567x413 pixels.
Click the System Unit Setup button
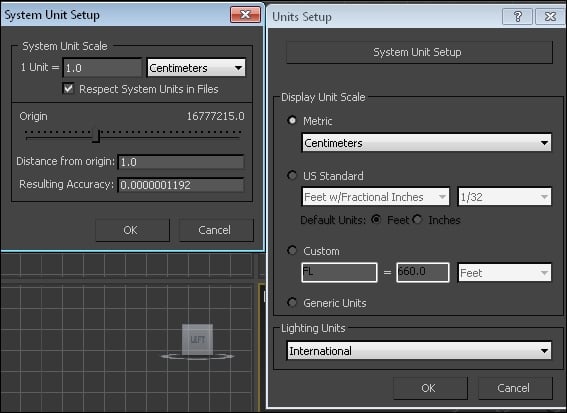click(x=419, y=52)
